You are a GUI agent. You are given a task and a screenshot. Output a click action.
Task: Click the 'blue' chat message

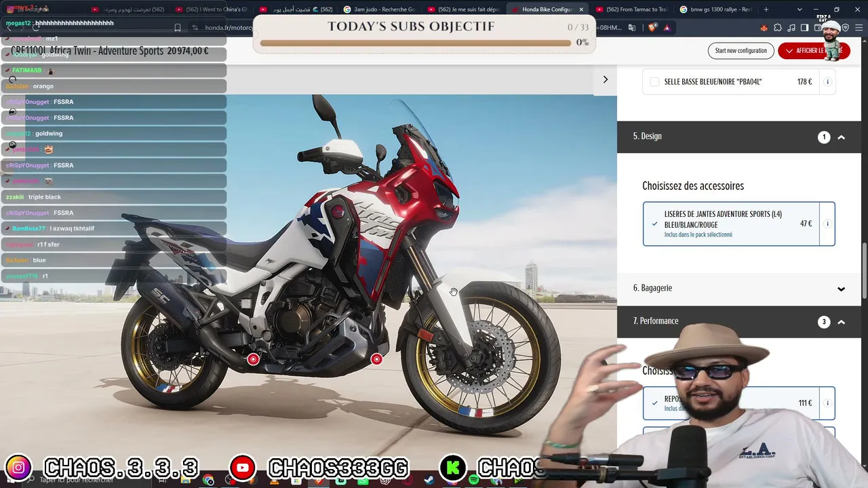tap(39, 260)
